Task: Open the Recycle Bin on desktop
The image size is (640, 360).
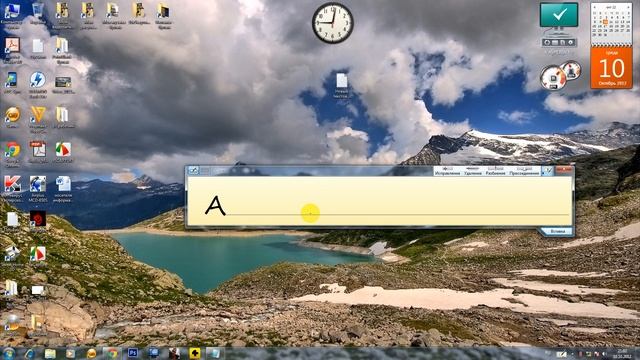Action: point(38,14)
